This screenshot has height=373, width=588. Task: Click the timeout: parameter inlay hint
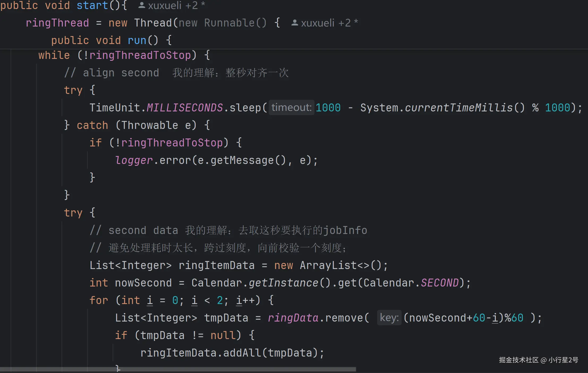[291, 107]
